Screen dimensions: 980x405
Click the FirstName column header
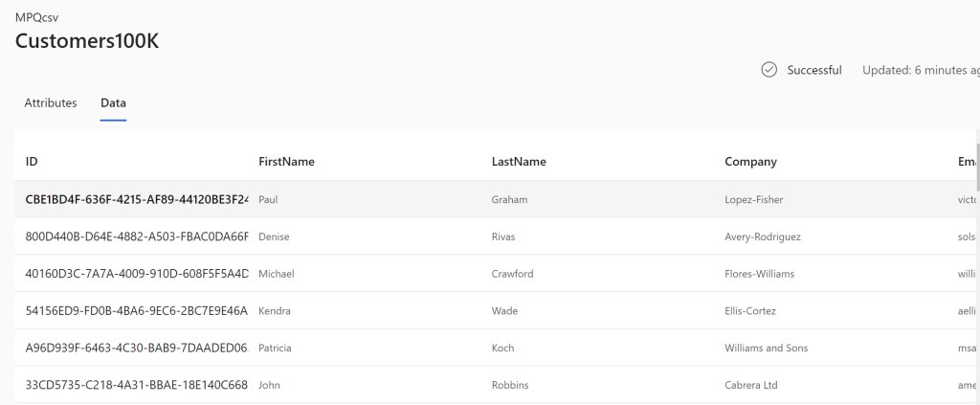click(286, 162)
